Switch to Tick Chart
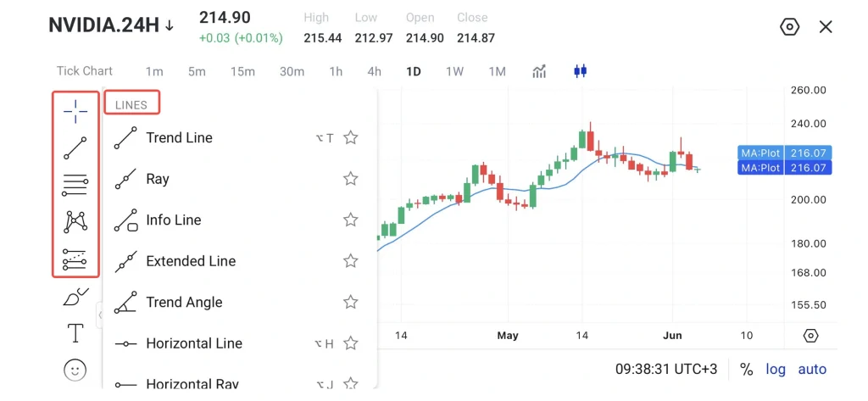Screen dimensions: 868x401 coord(84,71)
